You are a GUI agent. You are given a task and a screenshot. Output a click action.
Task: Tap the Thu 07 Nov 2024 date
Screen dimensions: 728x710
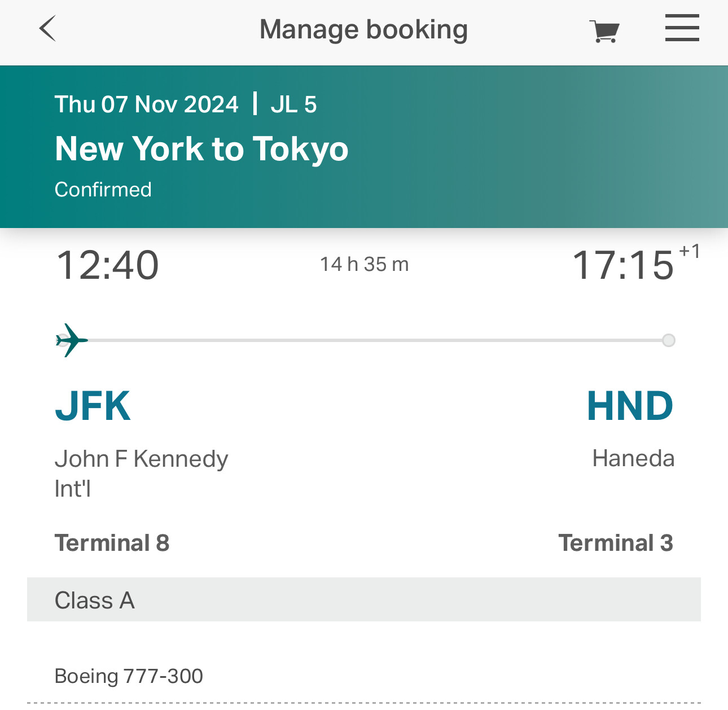click(x=147, y=104)
